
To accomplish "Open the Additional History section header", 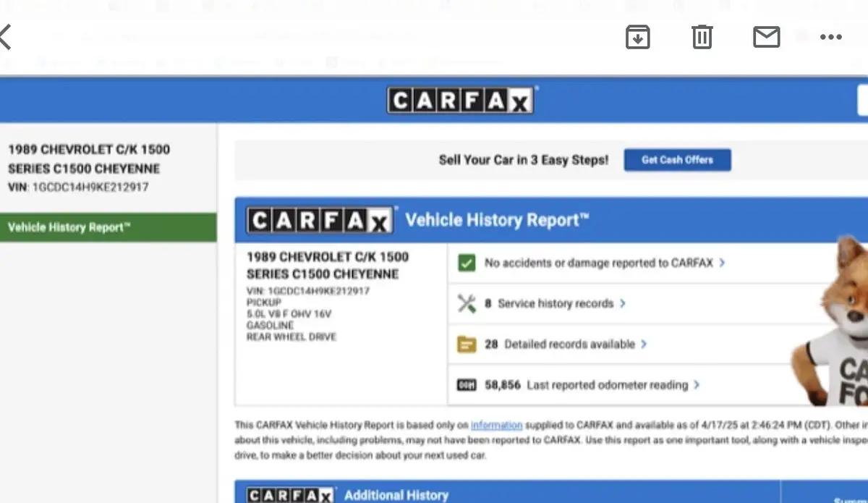I will click(x=396, y=495).
